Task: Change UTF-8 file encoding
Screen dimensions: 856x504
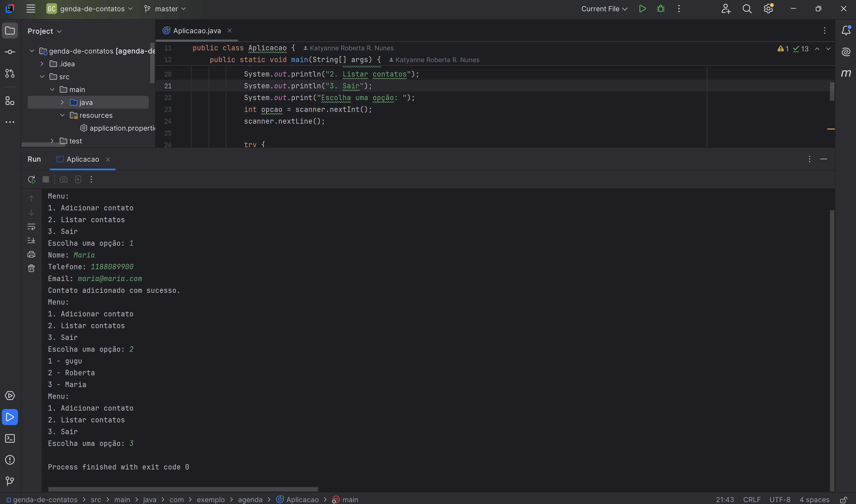Action: (x=780, y=500)
